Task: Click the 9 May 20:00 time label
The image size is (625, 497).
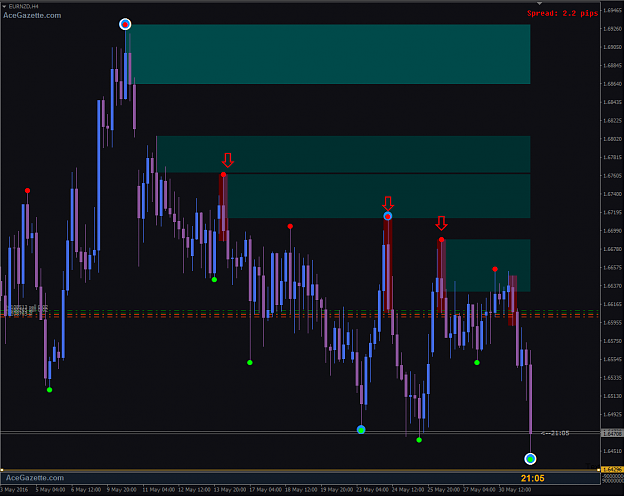Action: pos(122,489)
